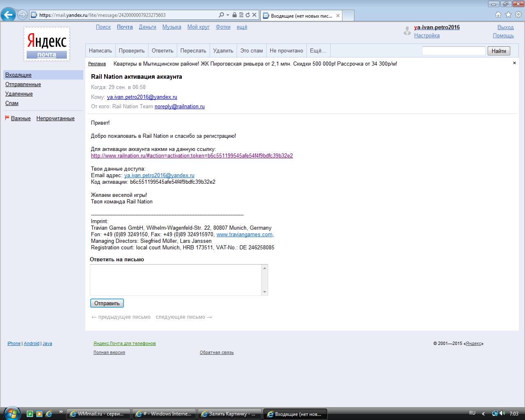This screenshot has height=420, width=525.
Task: Click Переслать to forward the message
Action: click(x=193, y=51)
